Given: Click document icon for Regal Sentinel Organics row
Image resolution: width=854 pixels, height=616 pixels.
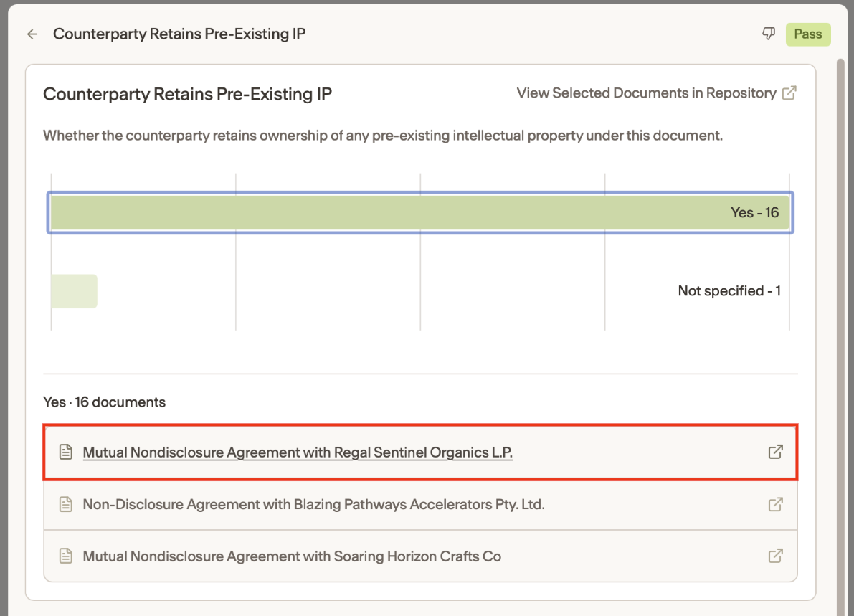Looking at the screenshot, I should [66, 452].
